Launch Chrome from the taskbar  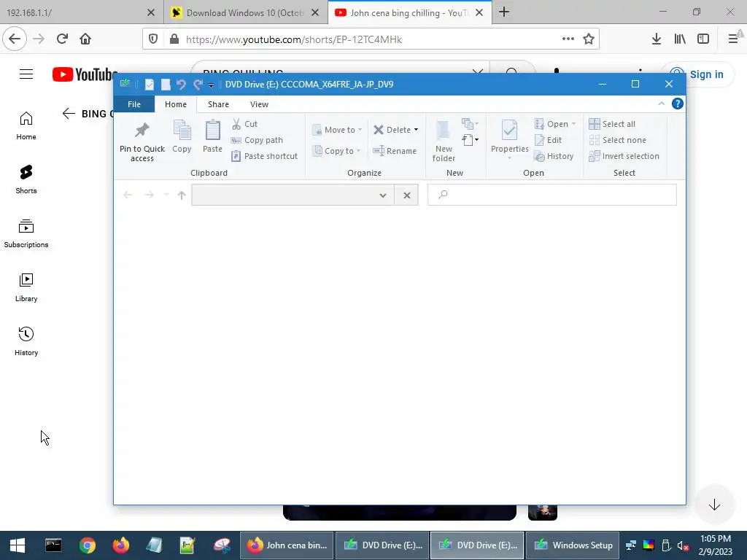click(88, 545)
